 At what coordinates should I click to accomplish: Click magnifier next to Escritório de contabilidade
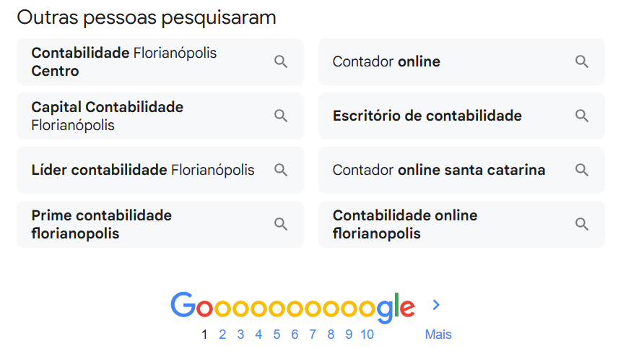tap(582, 116)
